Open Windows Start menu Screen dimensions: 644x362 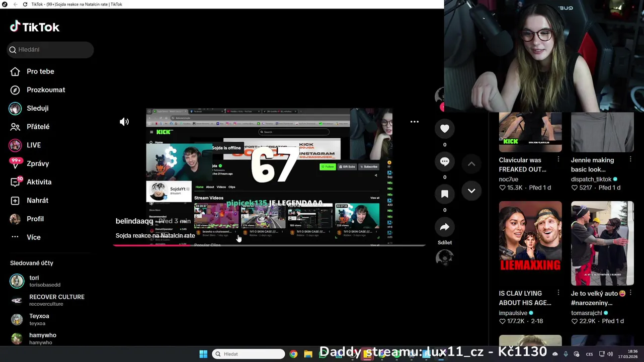pyautogui.click(x=203, y=354)
